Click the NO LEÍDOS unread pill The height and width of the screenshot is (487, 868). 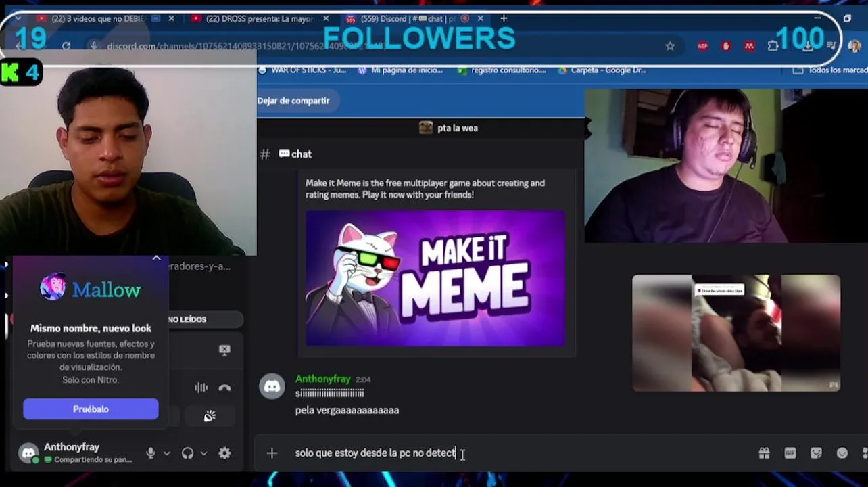pos(187,319)
